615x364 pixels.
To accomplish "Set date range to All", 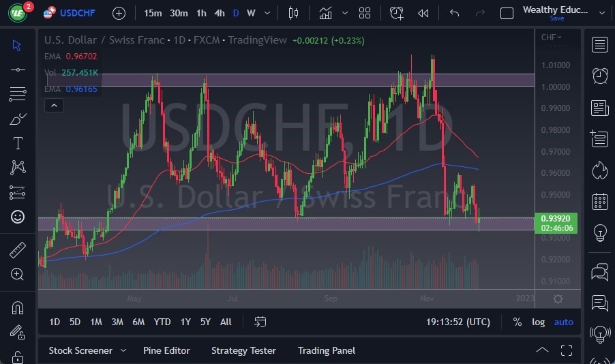I will coord(226,322).
